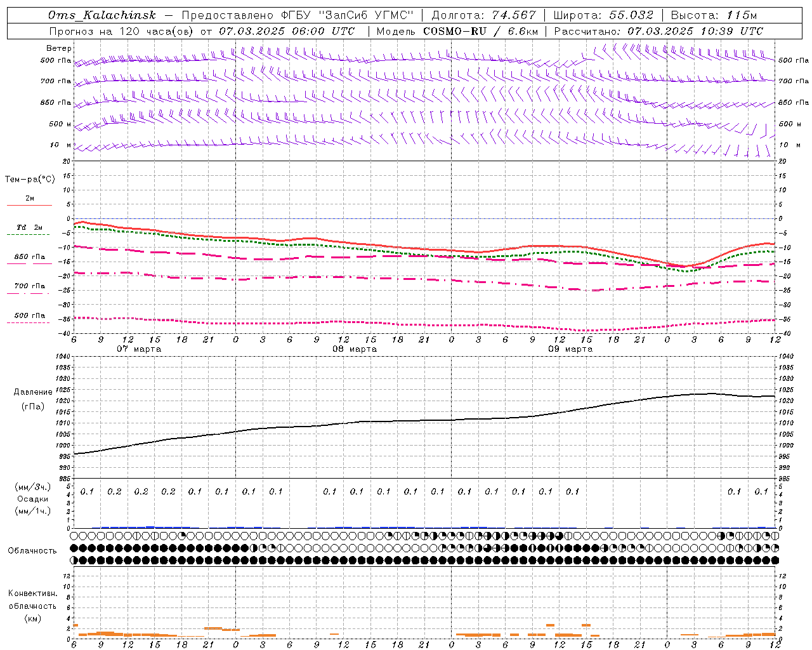Click the (гПа) unit under Давление
The height and width of the screenshot is (650, 812).
tap(33, 406)
